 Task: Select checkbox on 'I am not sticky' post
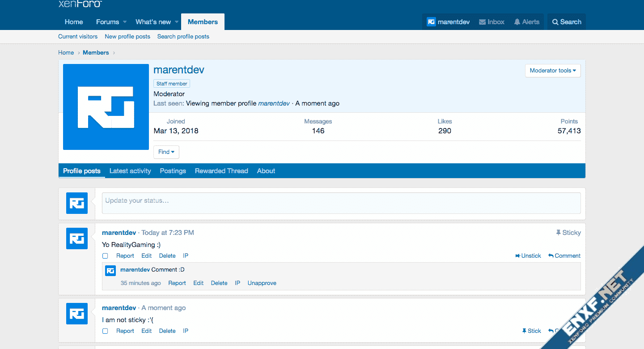[x=105, y=331]
